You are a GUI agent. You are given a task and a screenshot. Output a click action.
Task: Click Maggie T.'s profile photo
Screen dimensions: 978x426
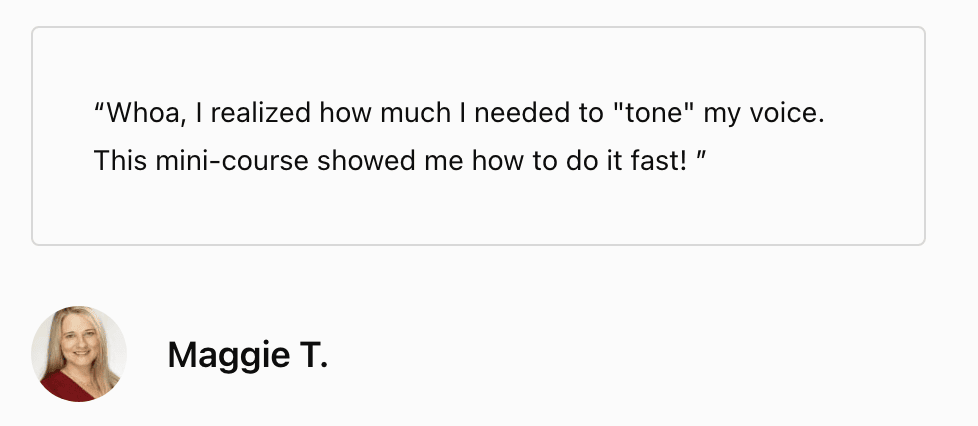(x=79, y=354)
